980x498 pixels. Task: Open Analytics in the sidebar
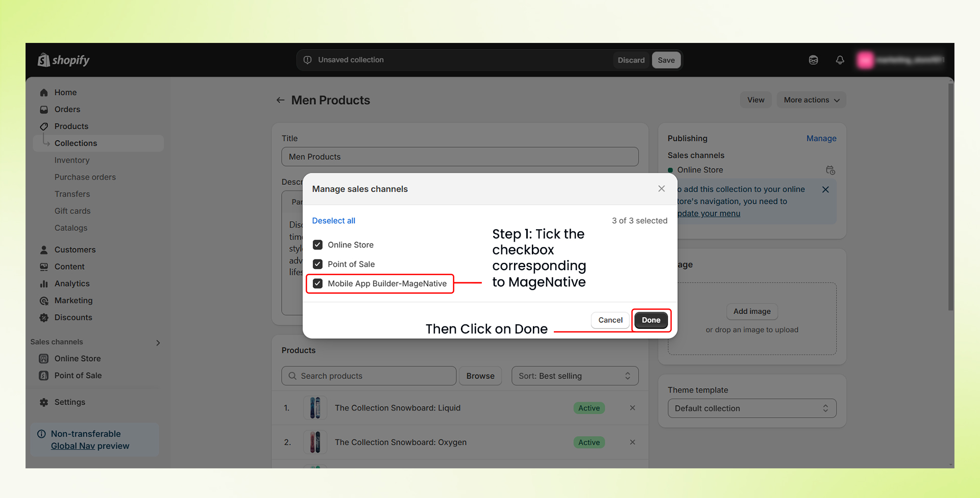click(72, 283)
